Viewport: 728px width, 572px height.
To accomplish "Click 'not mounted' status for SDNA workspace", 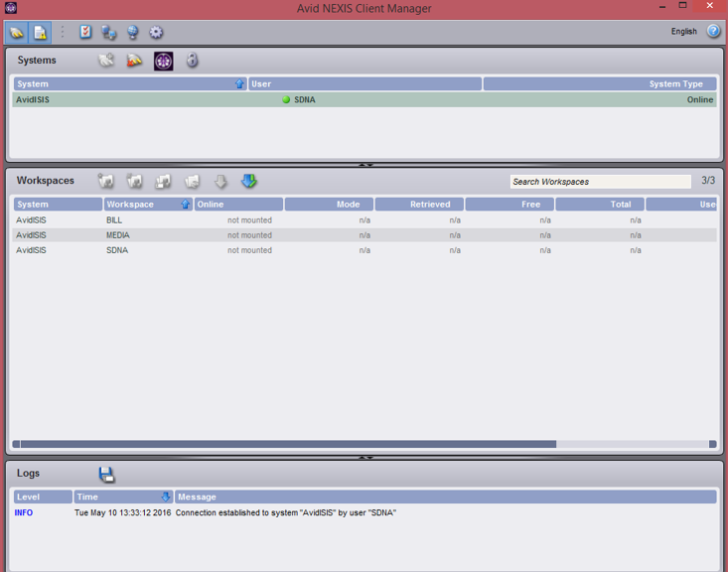I will [x=249, y=250].
